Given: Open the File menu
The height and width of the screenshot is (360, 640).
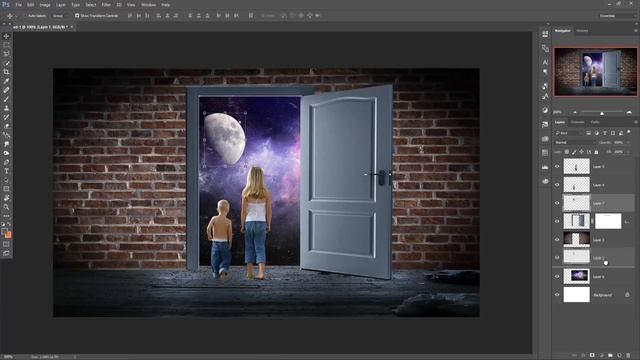Looking at the screenshot, I should tap(19, 5).
